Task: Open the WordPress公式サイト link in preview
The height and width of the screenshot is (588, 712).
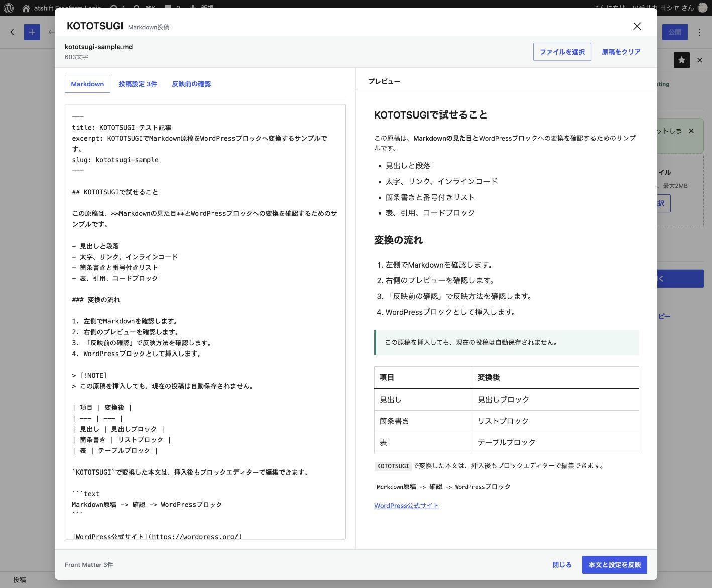Action: pos(406,506)
